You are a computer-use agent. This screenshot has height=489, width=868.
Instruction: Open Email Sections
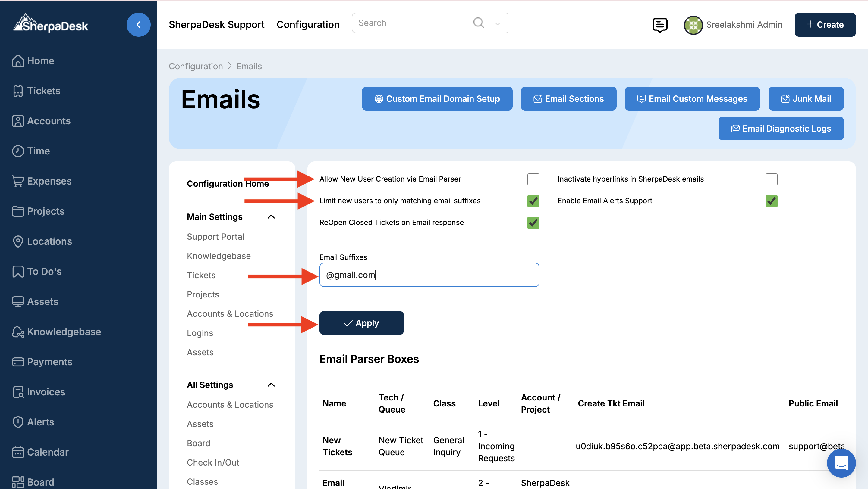click(568, 98)
